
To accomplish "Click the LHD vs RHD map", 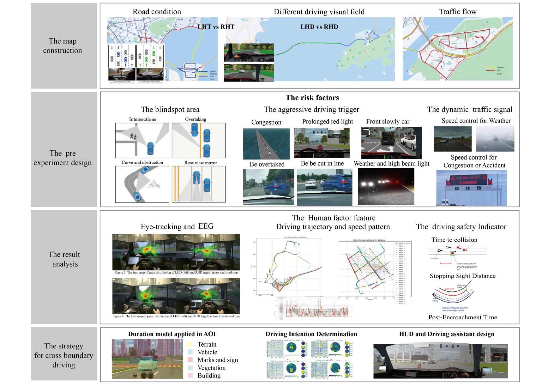I will [x=310, y=49].
